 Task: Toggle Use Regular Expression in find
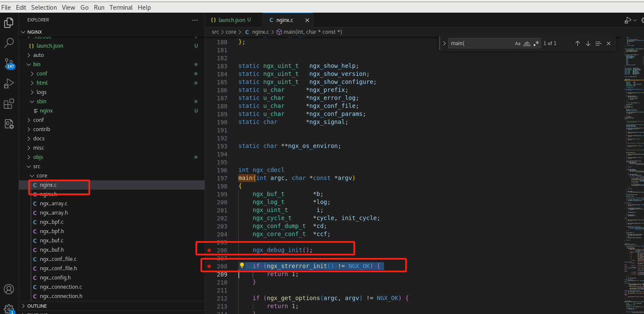[x=536, y=43]
